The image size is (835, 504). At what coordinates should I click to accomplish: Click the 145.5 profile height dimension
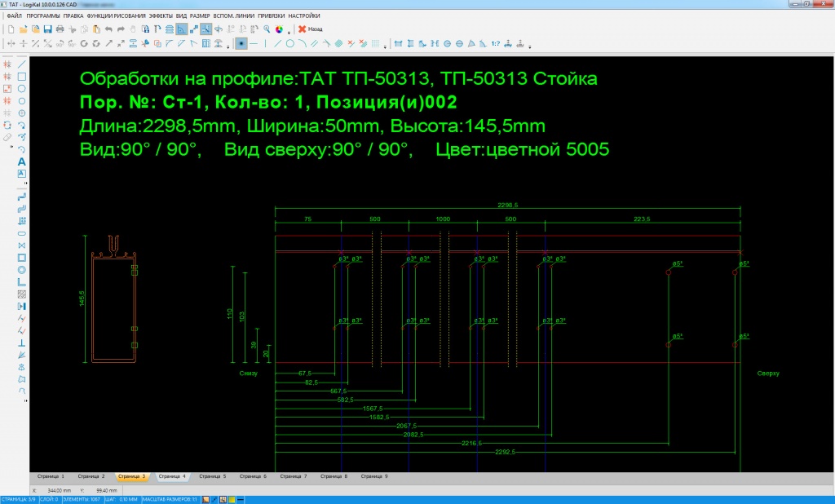click(82, 298)
